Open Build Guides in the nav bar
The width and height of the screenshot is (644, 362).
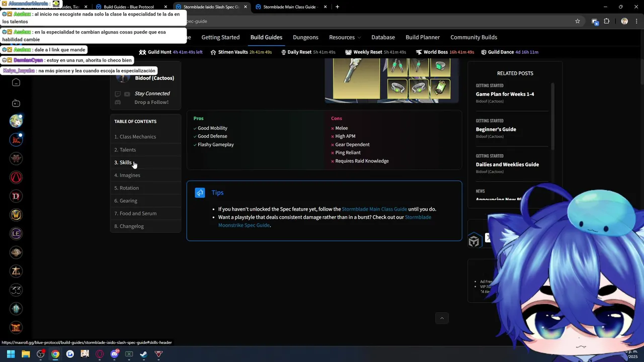point(266,37)
